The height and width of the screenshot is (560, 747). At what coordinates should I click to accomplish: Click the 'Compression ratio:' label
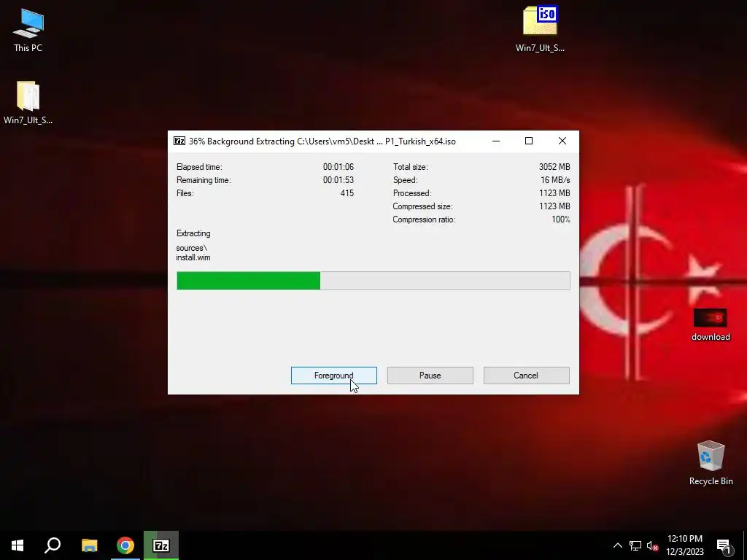pos(424,219)
